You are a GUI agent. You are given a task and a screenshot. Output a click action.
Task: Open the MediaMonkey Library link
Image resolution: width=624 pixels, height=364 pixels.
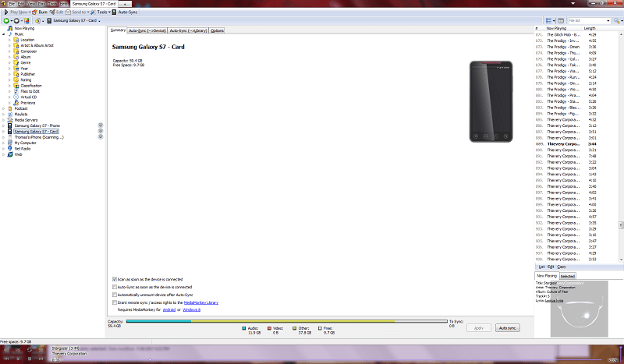click(201, 302)
